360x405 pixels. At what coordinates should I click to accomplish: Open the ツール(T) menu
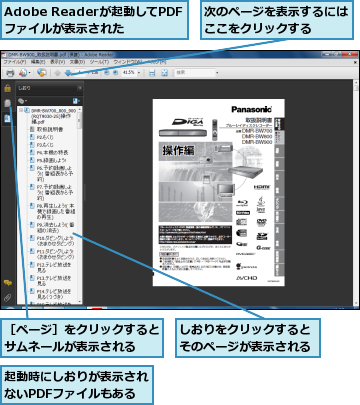pos(99,62)
